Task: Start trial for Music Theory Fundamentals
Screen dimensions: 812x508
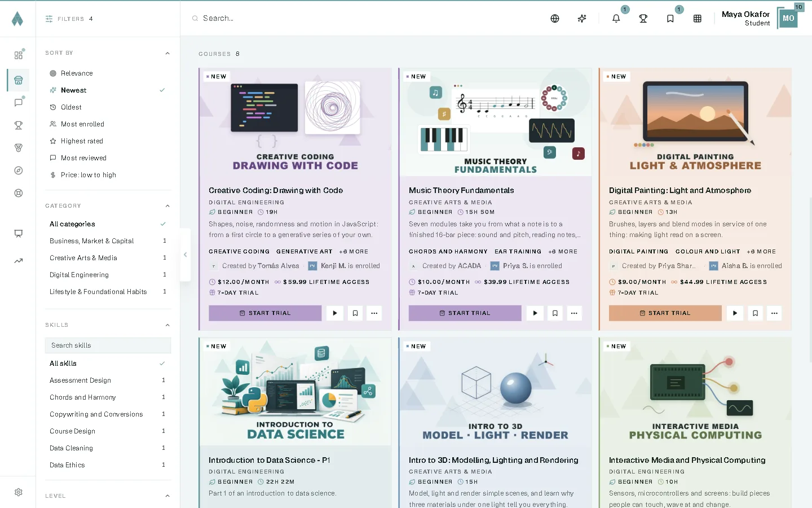Action: (465, 313)
